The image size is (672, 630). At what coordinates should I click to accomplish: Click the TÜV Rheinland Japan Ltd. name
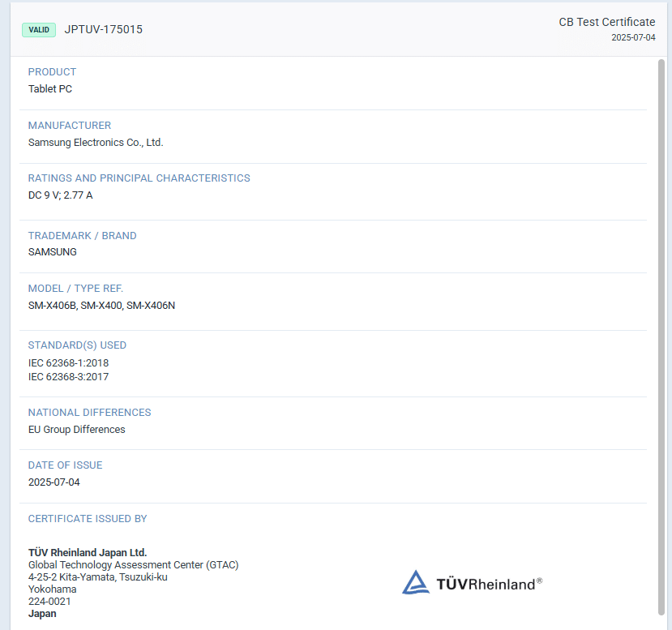(88, 553)
